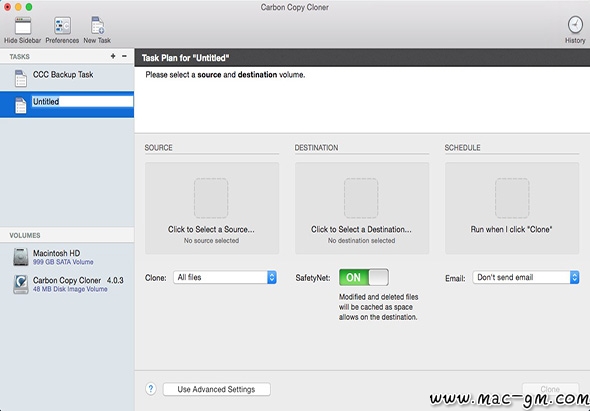This screenshot has height=411, width=590.
Task: Click the DESTINATION section heading
Action: click(316, 148)
